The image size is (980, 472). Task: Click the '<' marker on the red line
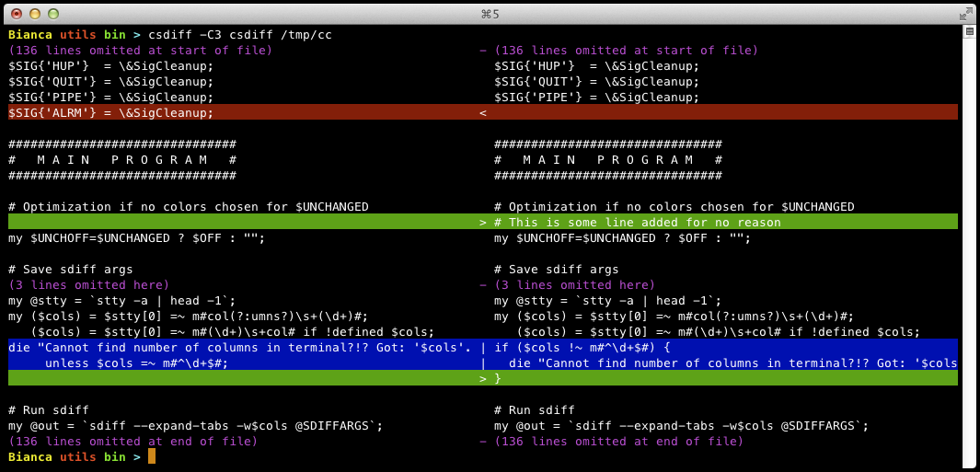[482, 113]
